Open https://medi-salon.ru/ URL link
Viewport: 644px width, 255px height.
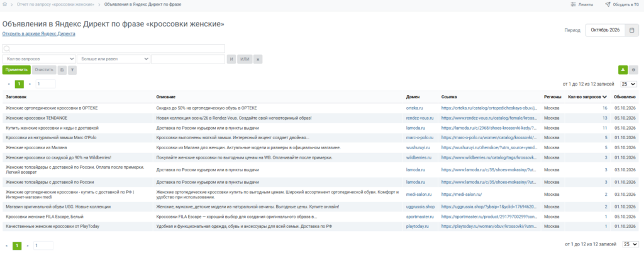pos(462,194)
